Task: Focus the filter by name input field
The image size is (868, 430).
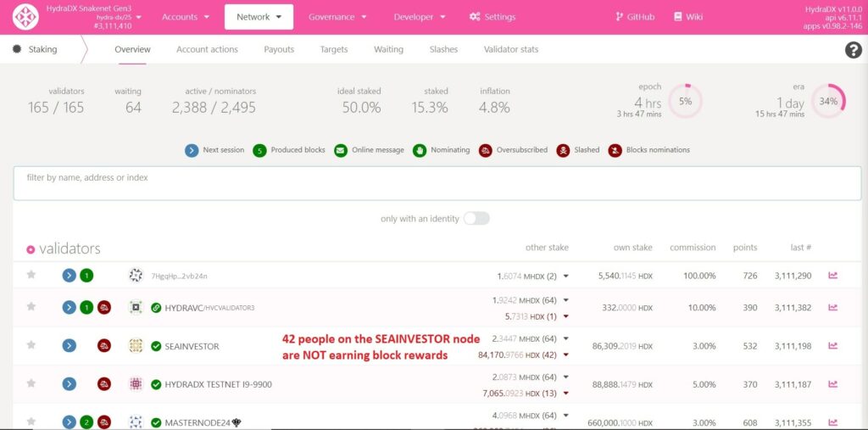Action: 437,183
